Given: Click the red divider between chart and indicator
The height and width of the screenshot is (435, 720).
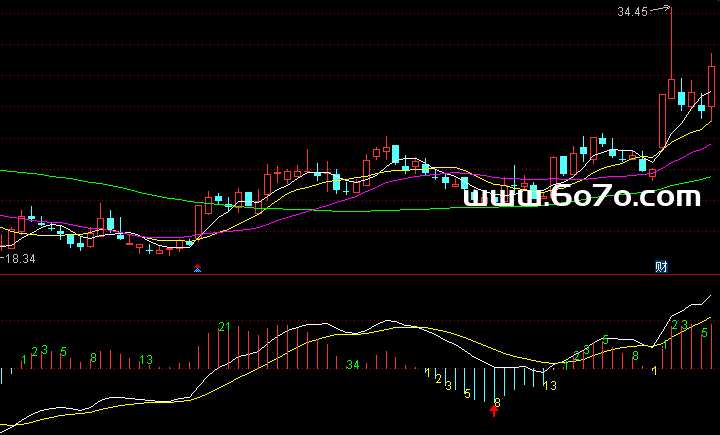Looking at the screenshot, I should [x=360, y=274].
